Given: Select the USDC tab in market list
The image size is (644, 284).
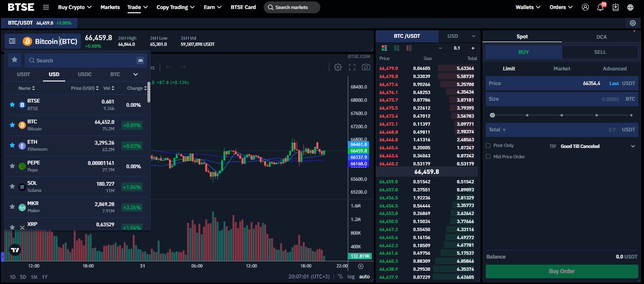Looking at the screenshot, I should pyautogui.click(x=85, y=74).
